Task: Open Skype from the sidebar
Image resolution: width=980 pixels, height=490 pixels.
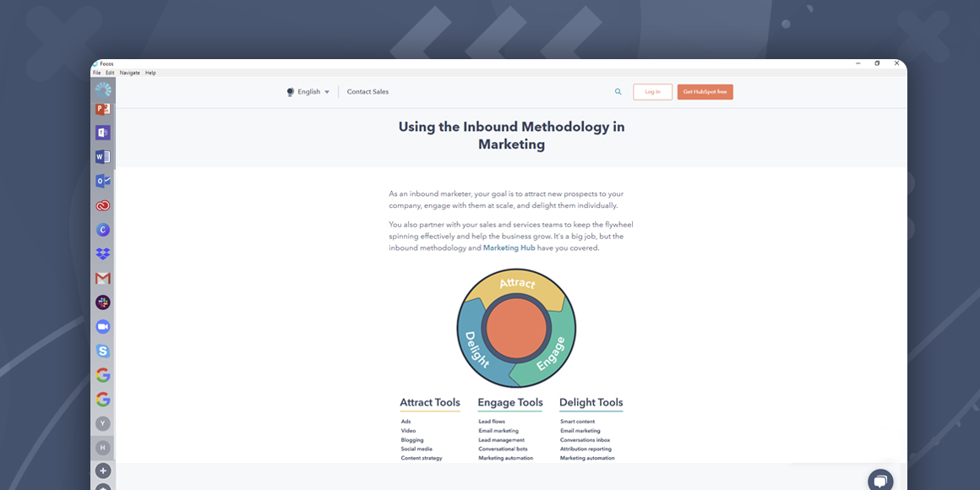Action: click(x=101, y=350)
